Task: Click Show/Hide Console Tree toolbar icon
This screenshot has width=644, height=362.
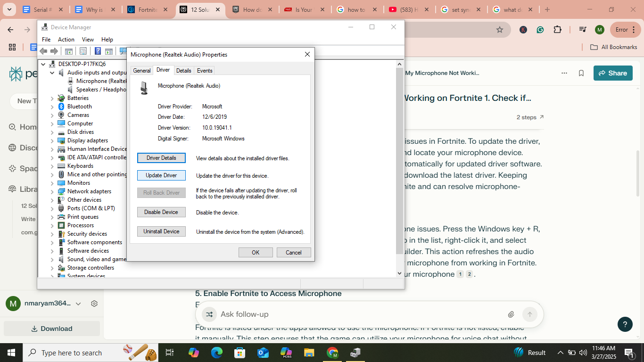Action: 68,51
